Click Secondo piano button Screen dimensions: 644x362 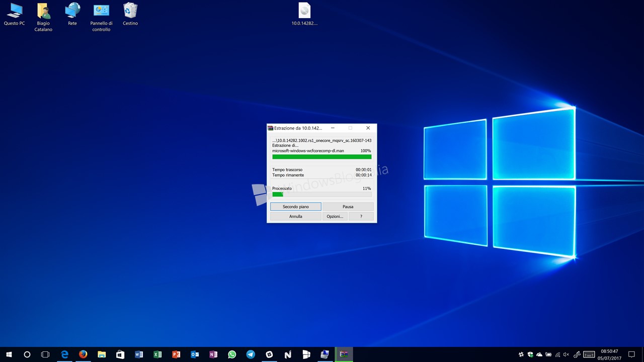point(296,207)
